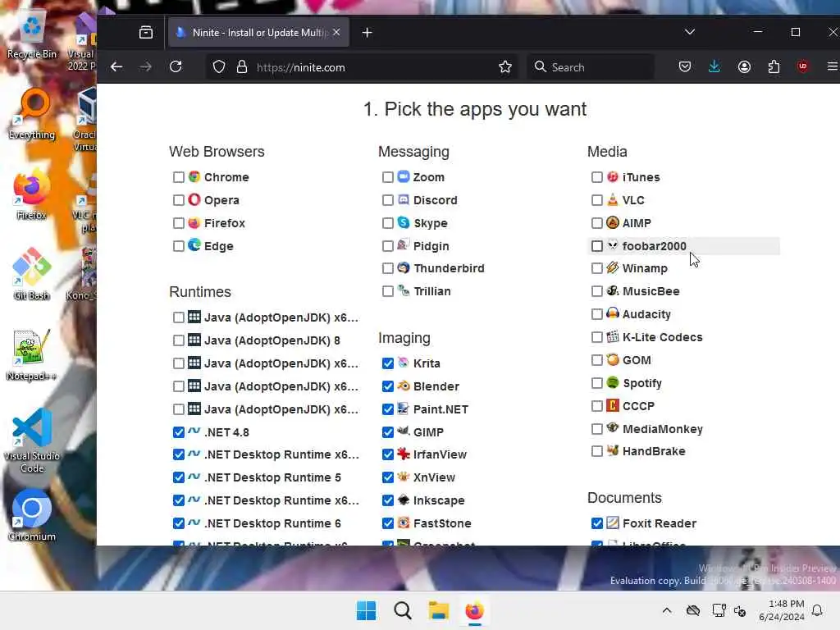
Task: Open File Explorer from the taskbar
Action: pyautogui.click(x=438, y=610)
